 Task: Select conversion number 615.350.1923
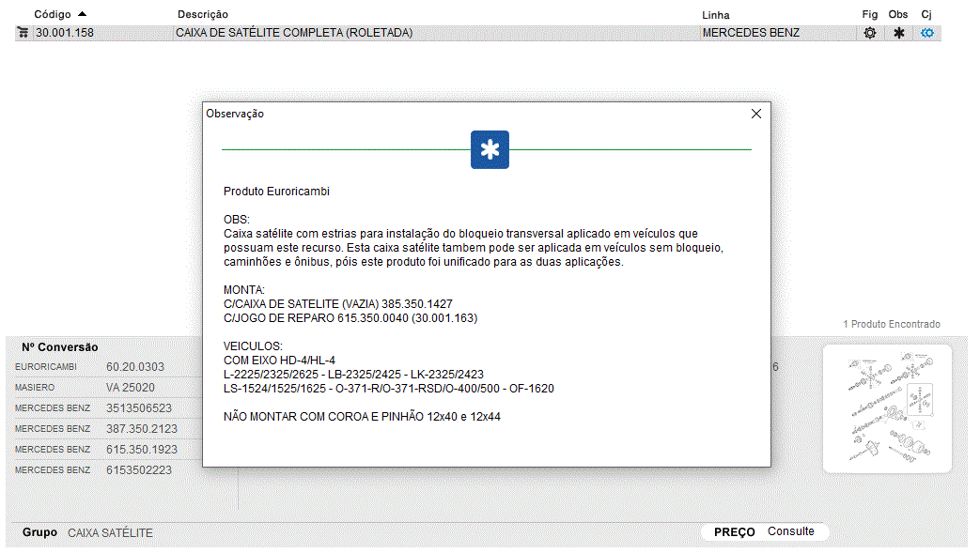pyautogui.click(x=141, y=450)
